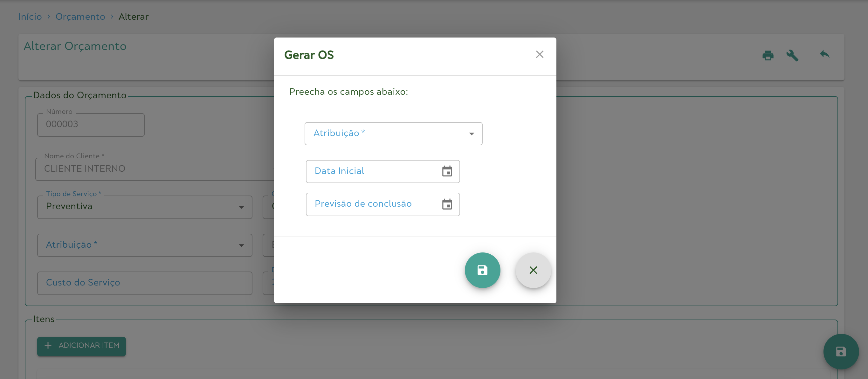Click the back arrow icon in header
The width and height of the screenshot is (868, 379).
824,54
